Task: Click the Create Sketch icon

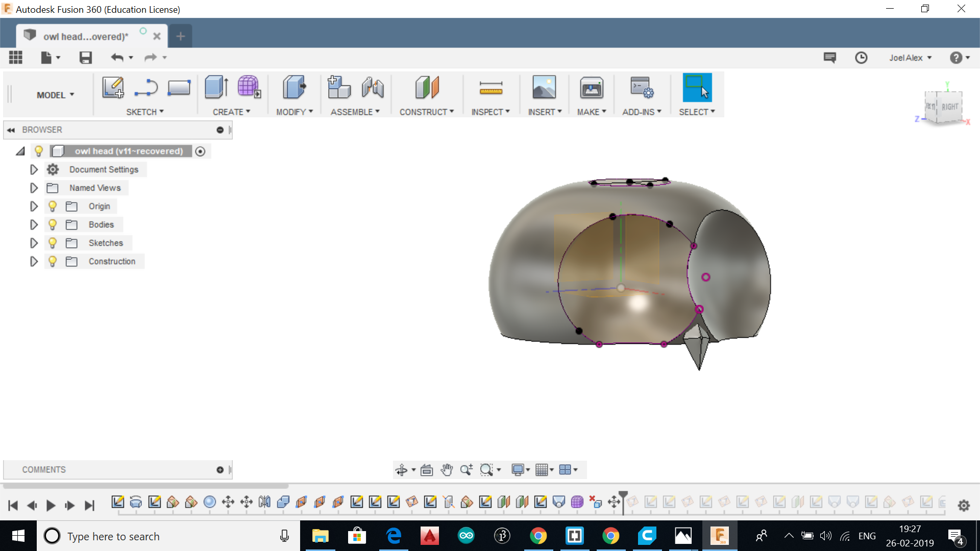Action: point(113,87)
